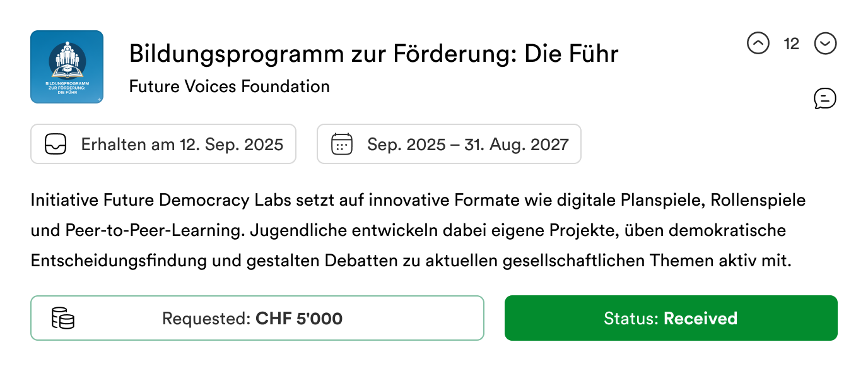Select the "Erhalten am 12. Sep. 2025" chip
This screenshot has height=371, width=868.
[163, 144]
